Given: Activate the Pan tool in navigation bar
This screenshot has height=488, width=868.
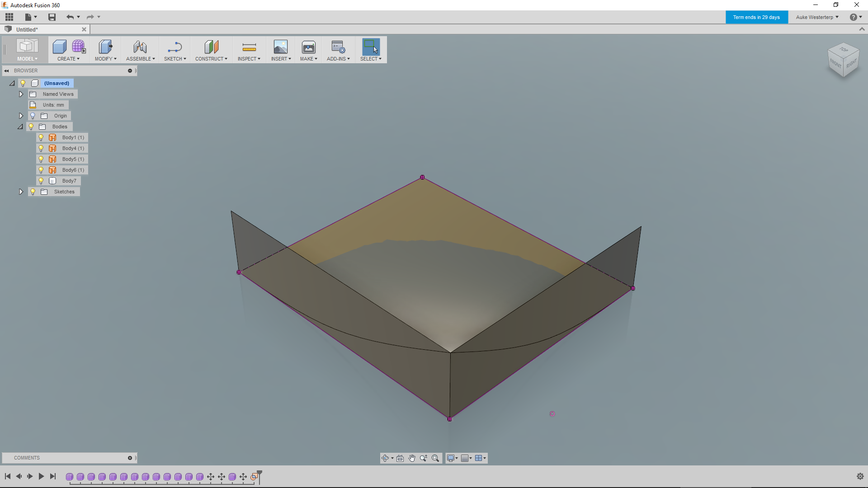Looking at the screenshot, I should [x=412, y=458].
